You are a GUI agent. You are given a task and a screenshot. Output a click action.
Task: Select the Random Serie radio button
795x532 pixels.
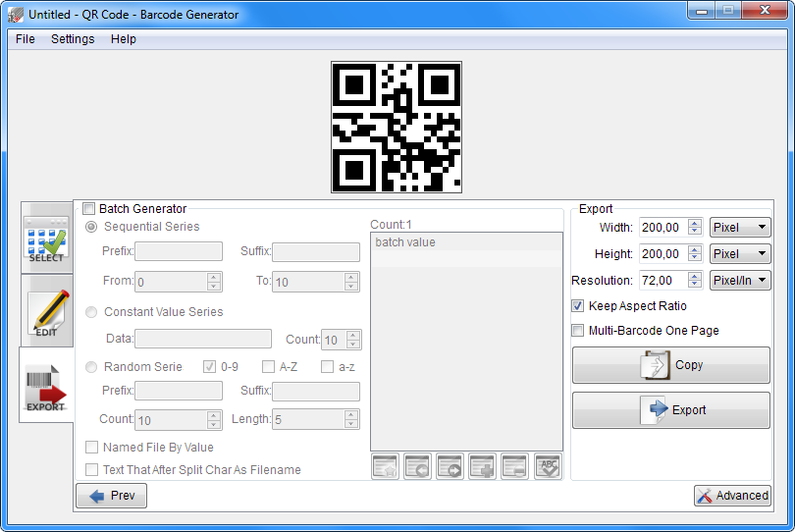pyautogui.click(x=91, y=367)
